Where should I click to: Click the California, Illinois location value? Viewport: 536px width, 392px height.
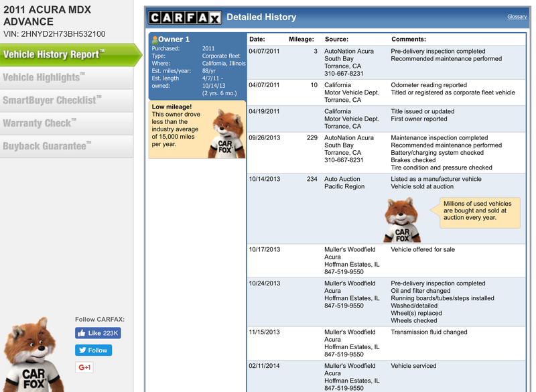click(x=224, y=64)
